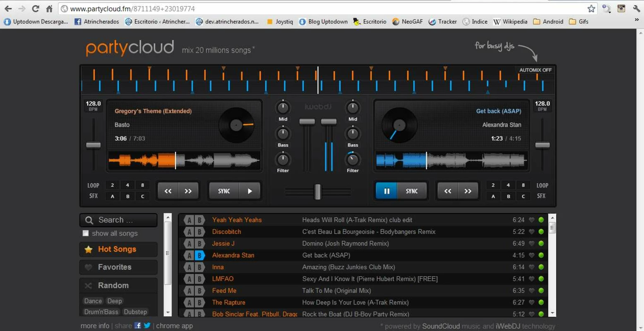The height and width of the screenshot is (331, 644).
Task: Load Yeah Yeah Yeahs onto deck A
Action: coord(189,220)
